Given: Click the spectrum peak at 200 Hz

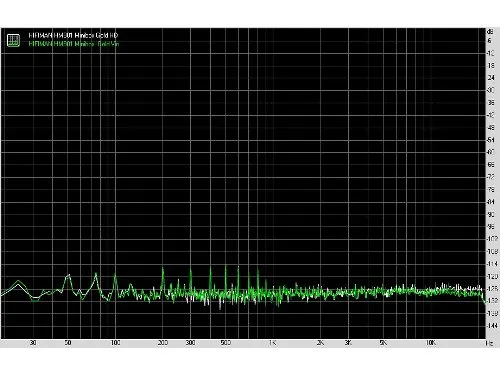Looking at the screenshot, I should coord(163,269).
